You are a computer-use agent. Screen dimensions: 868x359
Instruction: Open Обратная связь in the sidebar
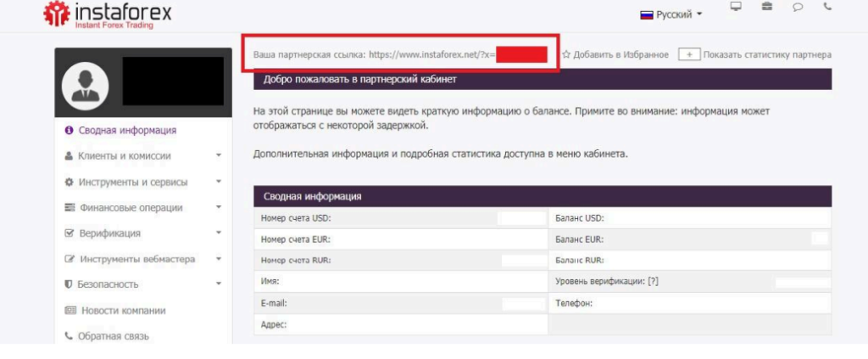pyautogui.click(x=114, y=336)
